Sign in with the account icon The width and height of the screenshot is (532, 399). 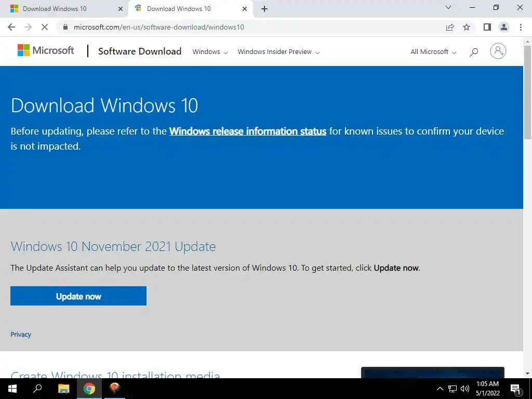pyautogui.click(x=498, y=51)
